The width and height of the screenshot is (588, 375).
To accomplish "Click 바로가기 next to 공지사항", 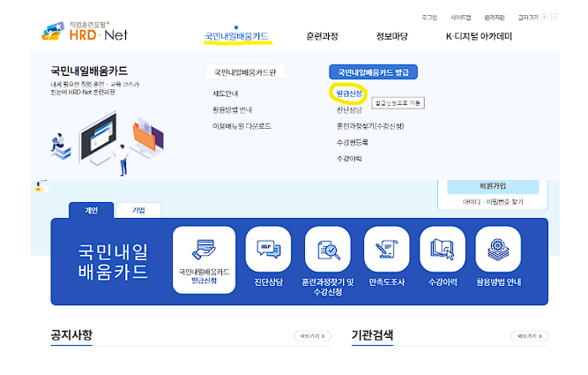I will [x=312, y=336].
